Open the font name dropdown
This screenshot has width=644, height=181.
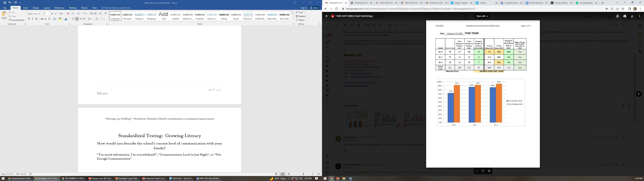pyautogui.click(x=41, y=14)
